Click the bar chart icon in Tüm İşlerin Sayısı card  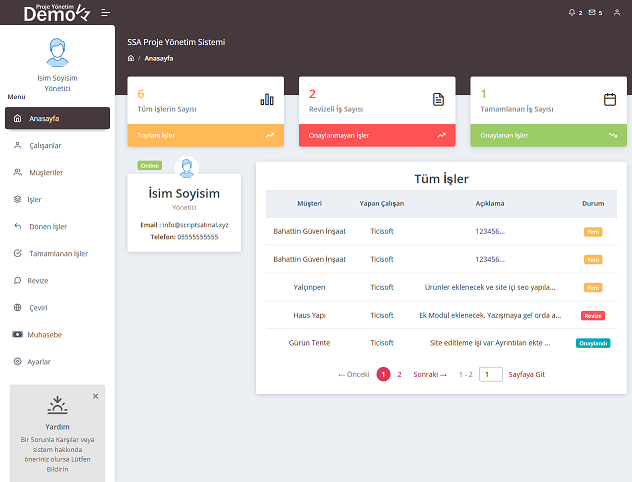click(x=267, y=99)
